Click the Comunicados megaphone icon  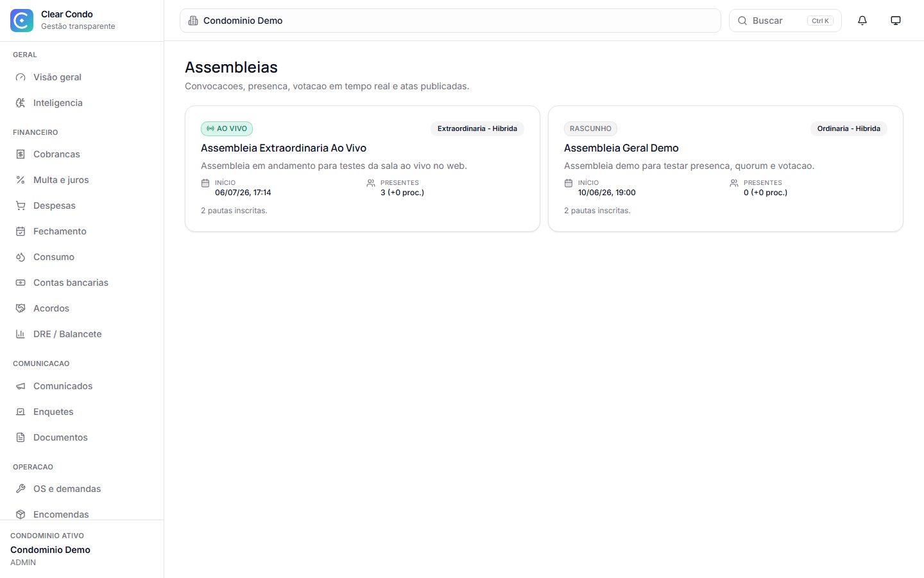21,386
